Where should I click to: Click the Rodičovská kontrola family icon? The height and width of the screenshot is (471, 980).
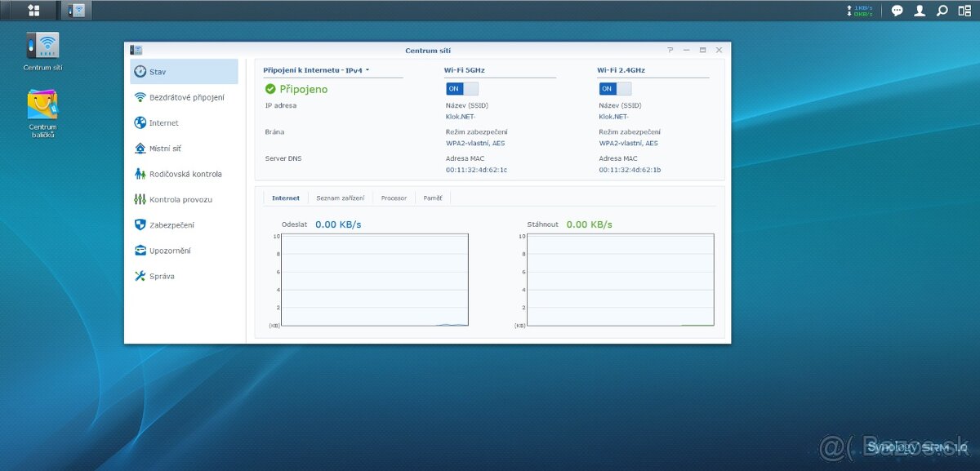[x=140, y=174]
